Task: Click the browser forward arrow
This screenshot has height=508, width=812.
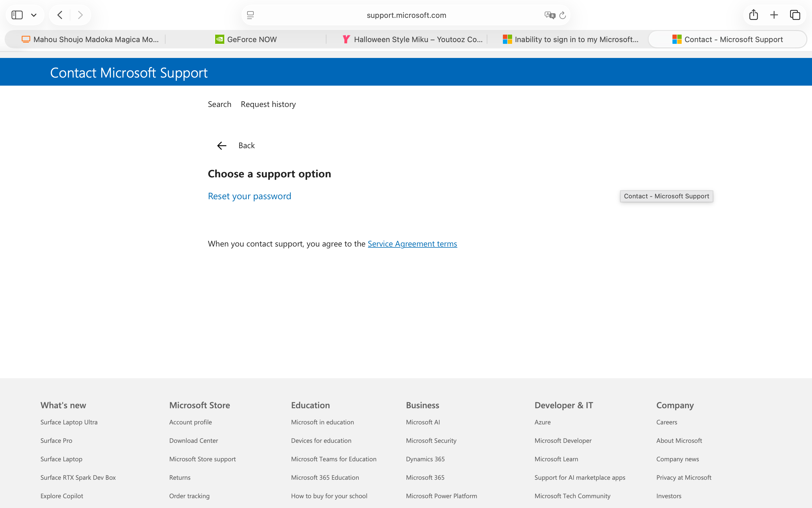Action: [x=80, y=15]
